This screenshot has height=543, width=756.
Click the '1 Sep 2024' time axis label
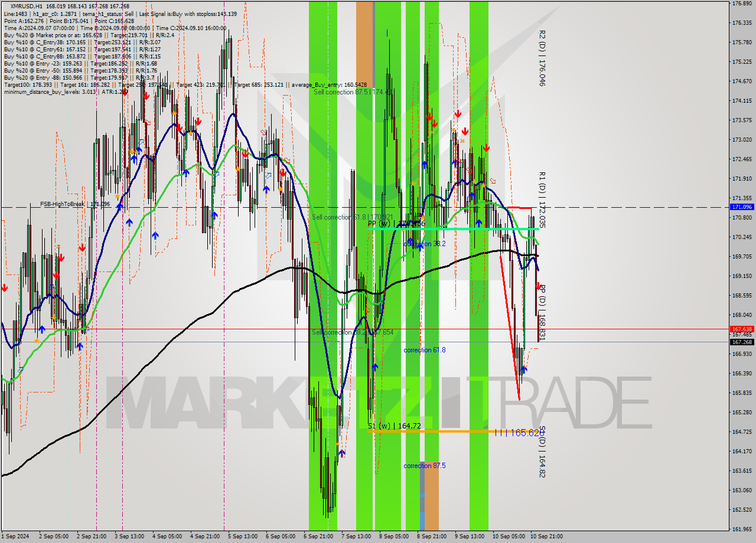point(15,537)
